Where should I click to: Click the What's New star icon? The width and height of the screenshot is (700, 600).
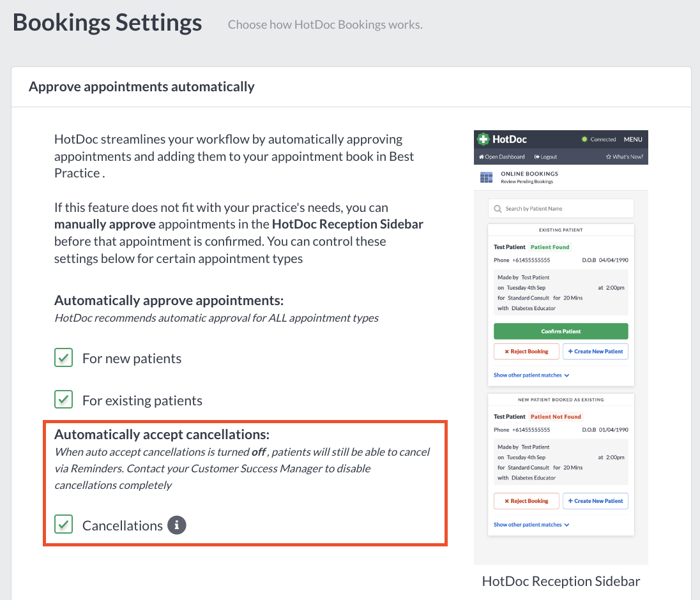[608, 157]
